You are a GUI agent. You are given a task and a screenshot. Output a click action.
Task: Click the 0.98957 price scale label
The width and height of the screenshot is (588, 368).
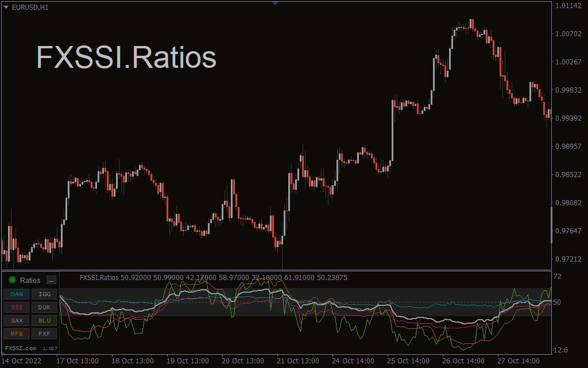pos(568,147)
